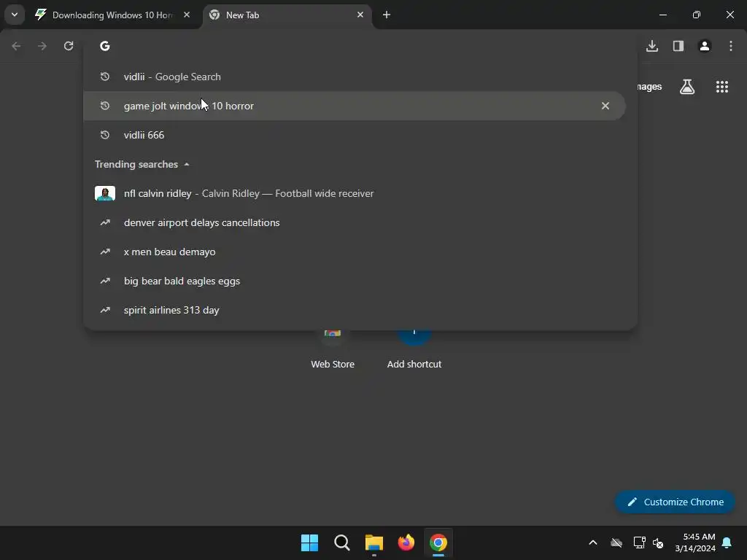
Task: Choose x men beau demayo trending search
Action: pos(355,252)
